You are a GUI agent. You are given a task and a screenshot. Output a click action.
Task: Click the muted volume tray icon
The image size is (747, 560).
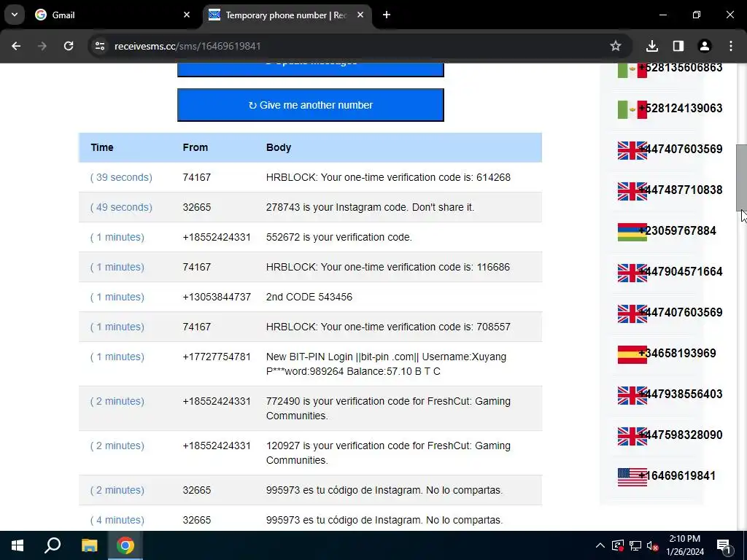[x=653, y=545]
